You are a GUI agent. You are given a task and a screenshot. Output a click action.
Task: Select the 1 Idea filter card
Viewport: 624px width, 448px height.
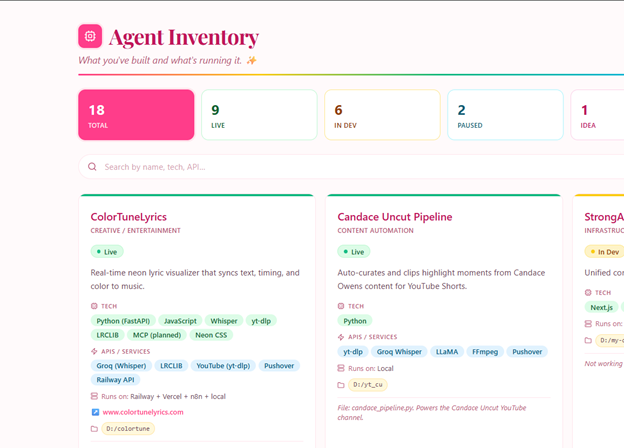[x=597, y=115]
